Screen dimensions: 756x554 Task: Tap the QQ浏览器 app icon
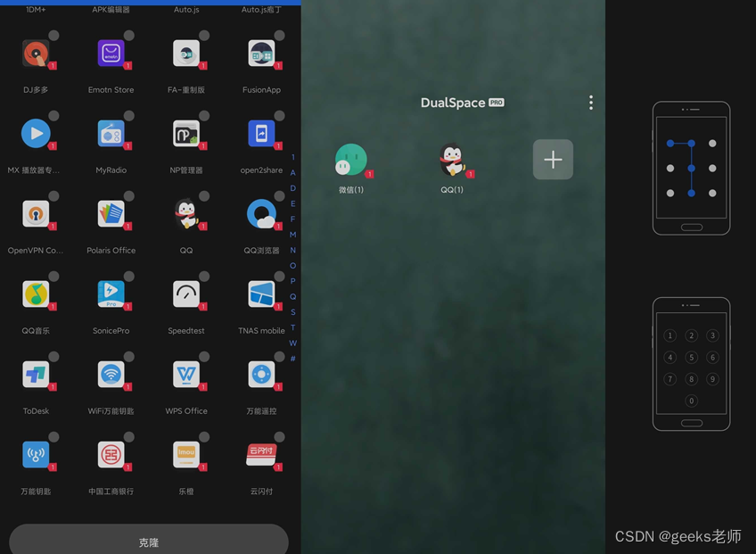click(x=261, y=213)
